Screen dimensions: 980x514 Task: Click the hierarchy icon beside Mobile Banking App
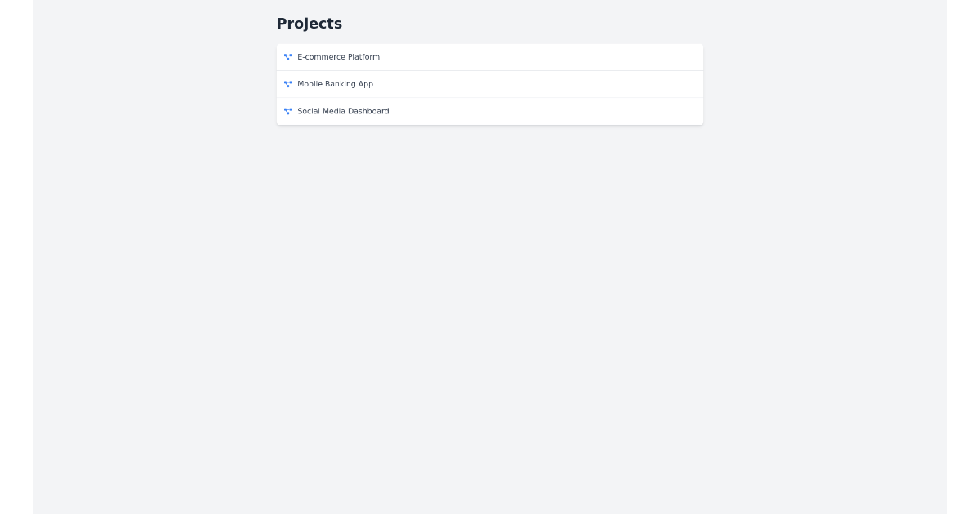point(287,83)
